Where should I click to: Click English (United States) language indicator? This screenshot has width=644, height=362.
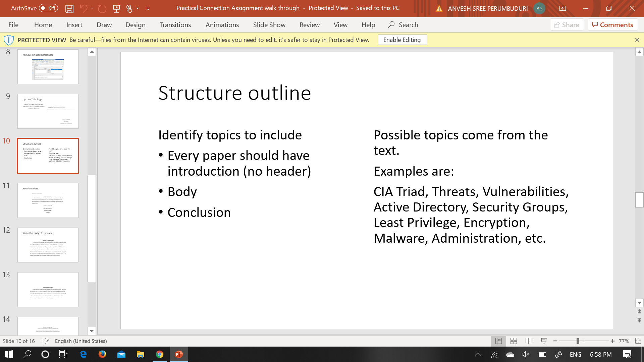81,341
